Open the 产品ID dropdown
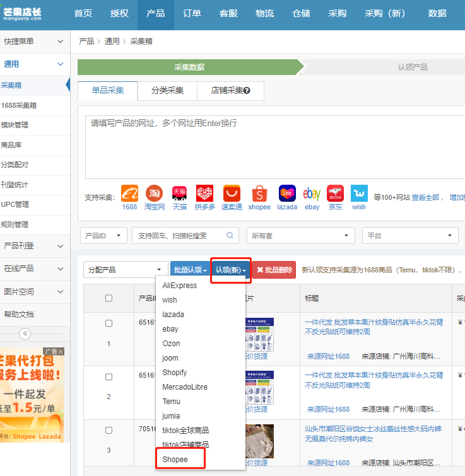 (x=103, y=236)
